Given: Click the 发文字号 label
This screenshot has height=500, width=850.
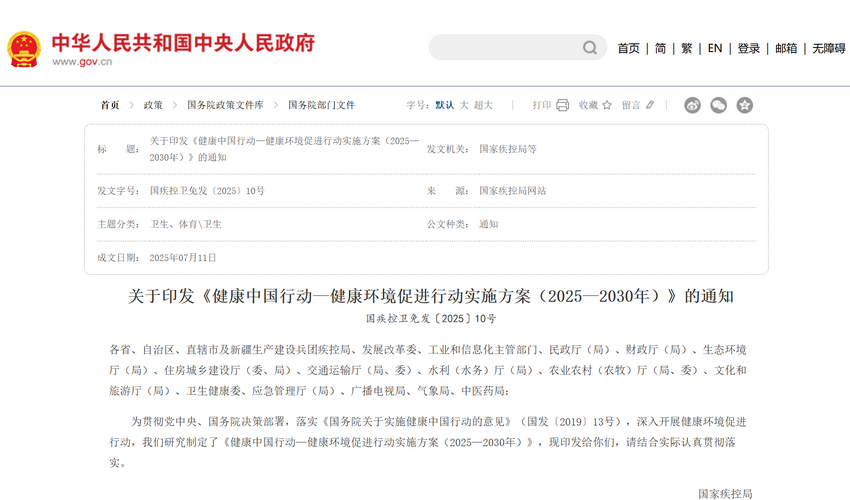Looking at the screenshot, I should 118,191.
